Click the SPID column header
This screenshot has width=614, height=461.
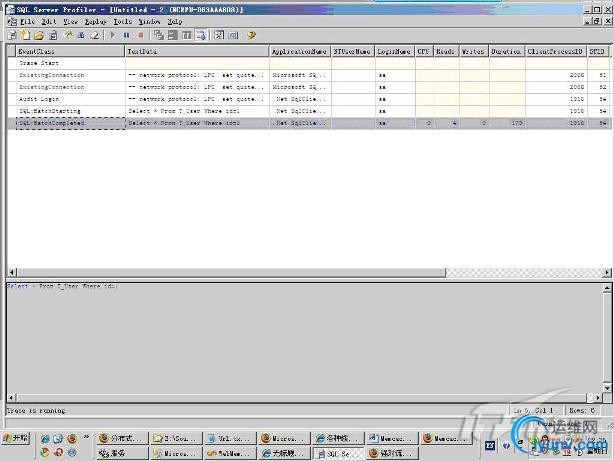[x=598, y=51]
